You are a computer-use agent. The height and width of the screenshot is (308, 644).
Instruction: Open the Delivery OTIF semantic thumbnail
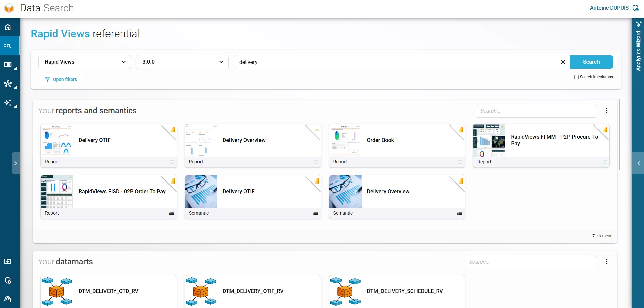pos(201,192)
